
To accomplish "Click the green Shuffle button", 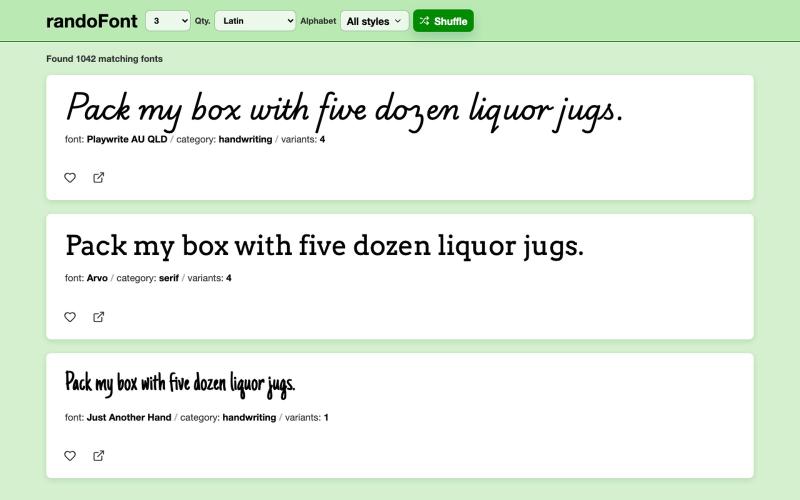I will coord(443,21).
